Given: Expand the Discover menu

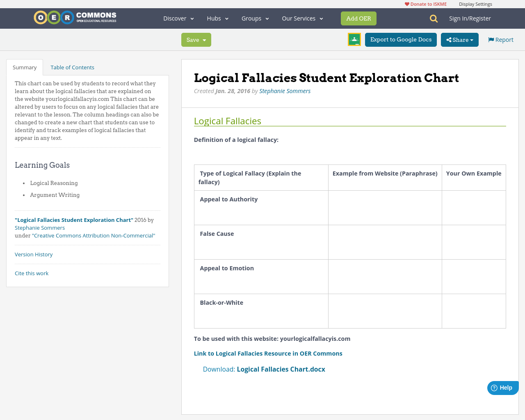Looking at the screenshot, I should click(178, 18).
